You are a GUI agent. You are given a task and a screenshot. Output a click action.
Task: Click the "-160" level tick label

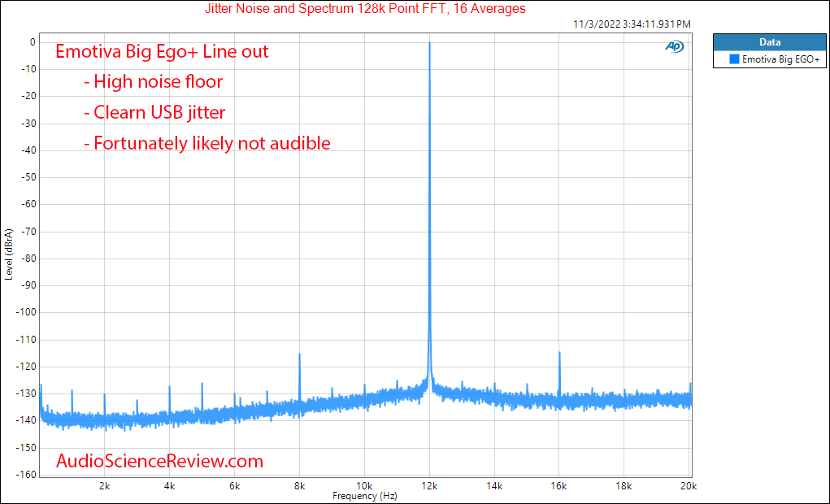(x=27, y=475)
